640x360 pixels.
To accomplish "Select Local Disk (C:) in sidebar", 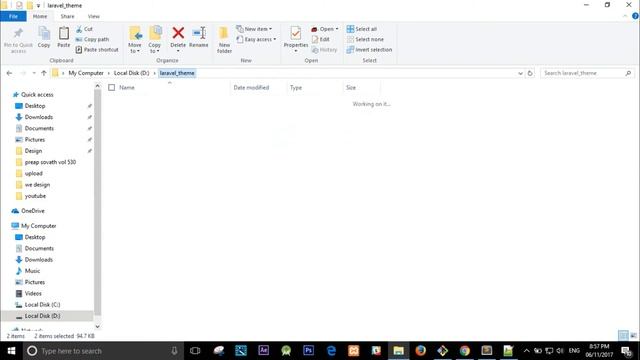I will pyautogui.click(x=42, y=305).
